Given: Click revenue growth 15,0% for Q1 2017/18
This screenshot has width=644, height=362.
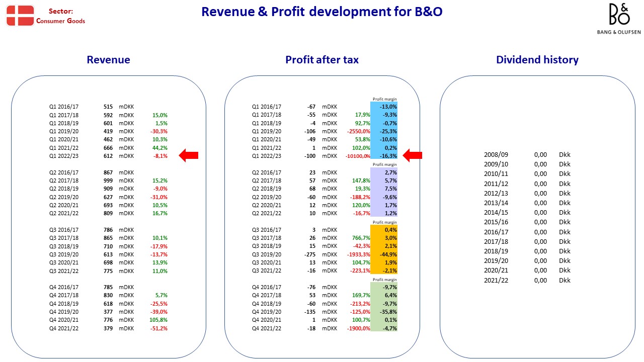Looking at the screenshot, I should pos(160,115).
